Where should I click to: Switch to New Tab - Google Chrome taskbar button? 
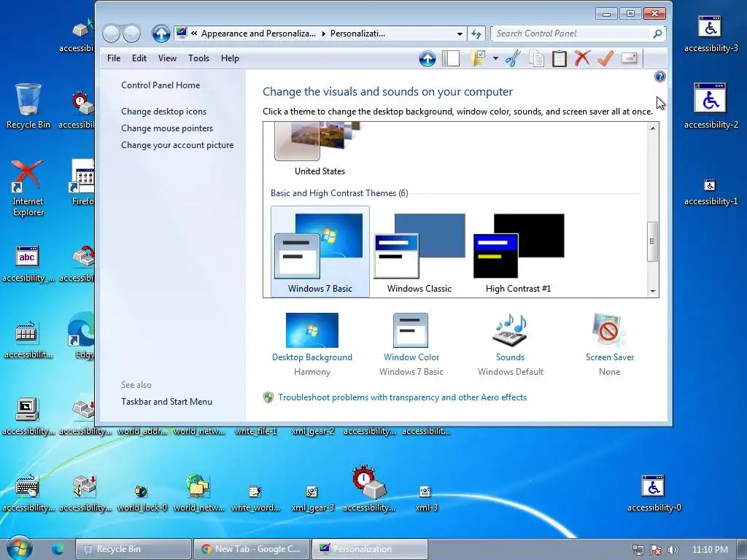click(252, 549)
